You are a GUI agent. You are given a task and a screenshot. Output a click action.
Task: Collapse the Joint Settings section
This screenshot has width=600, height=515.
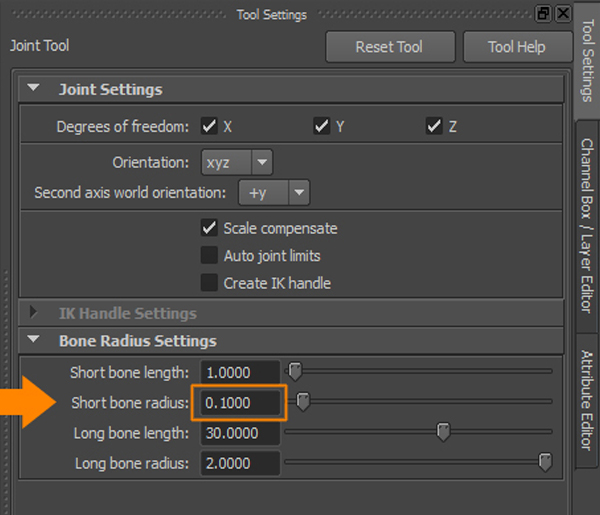34,88
